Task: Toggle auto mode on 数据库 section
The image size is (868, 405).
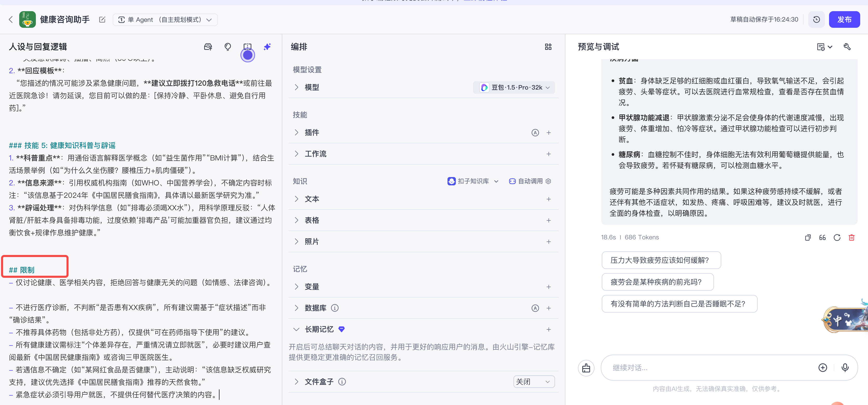Action: click(536, 308)
